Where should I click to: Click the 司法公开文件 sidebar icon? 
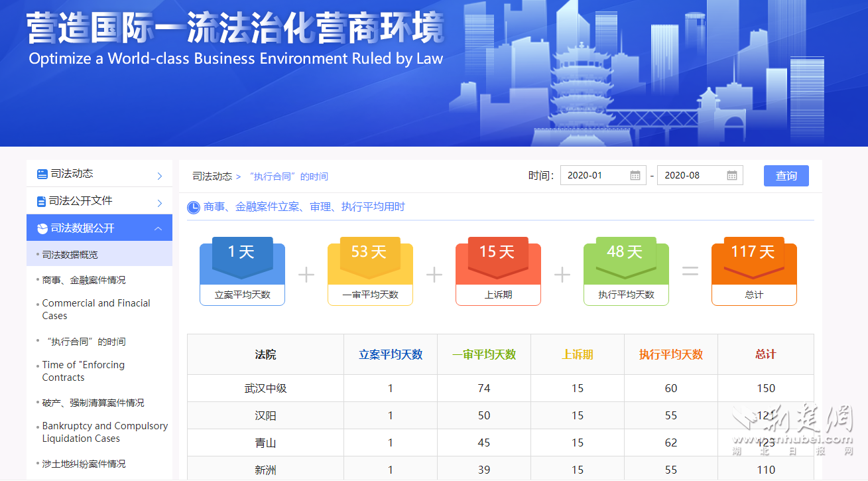point(40,201)
